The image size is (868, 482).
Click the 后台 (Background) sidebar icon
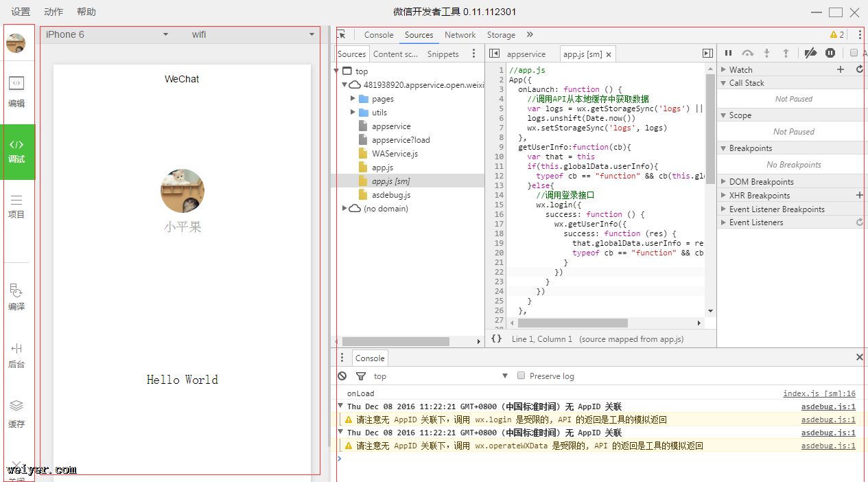click(x=16, y=354)
